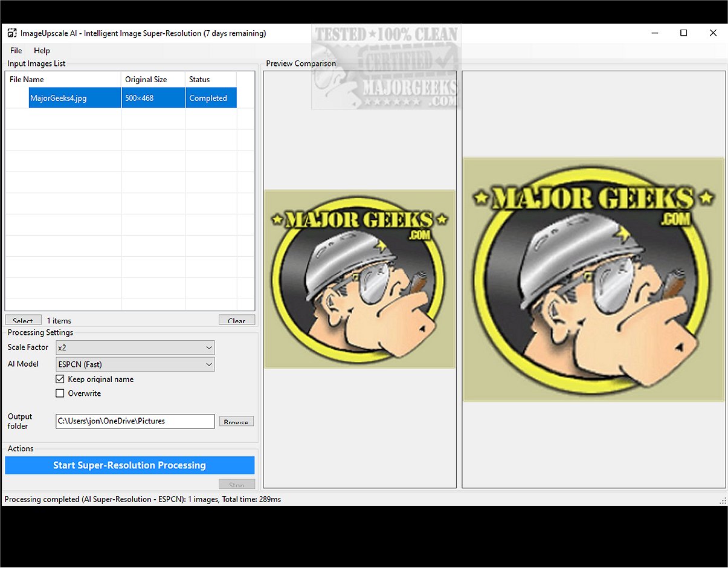Click the Processing completed status bar text

click(x=143, y=500)
